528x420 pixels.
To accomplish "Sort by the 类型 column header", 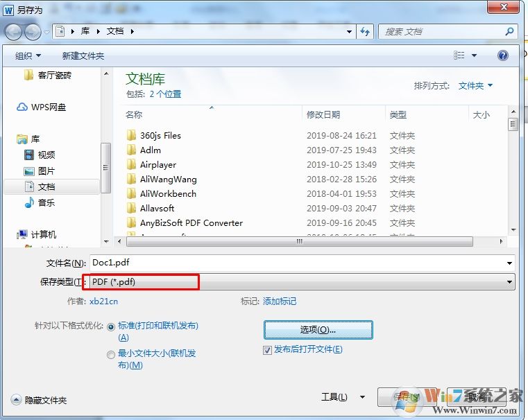I will click(398, 114).
